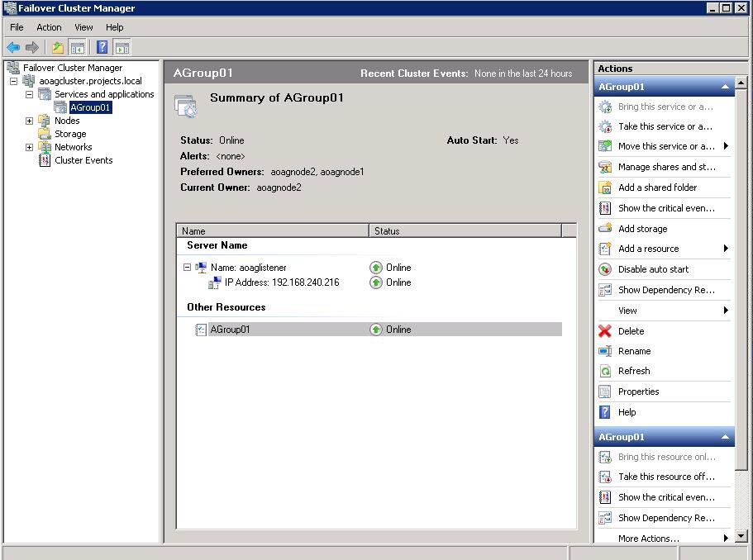
Task: Click the Move this service icon
Action: click(605, 146)
